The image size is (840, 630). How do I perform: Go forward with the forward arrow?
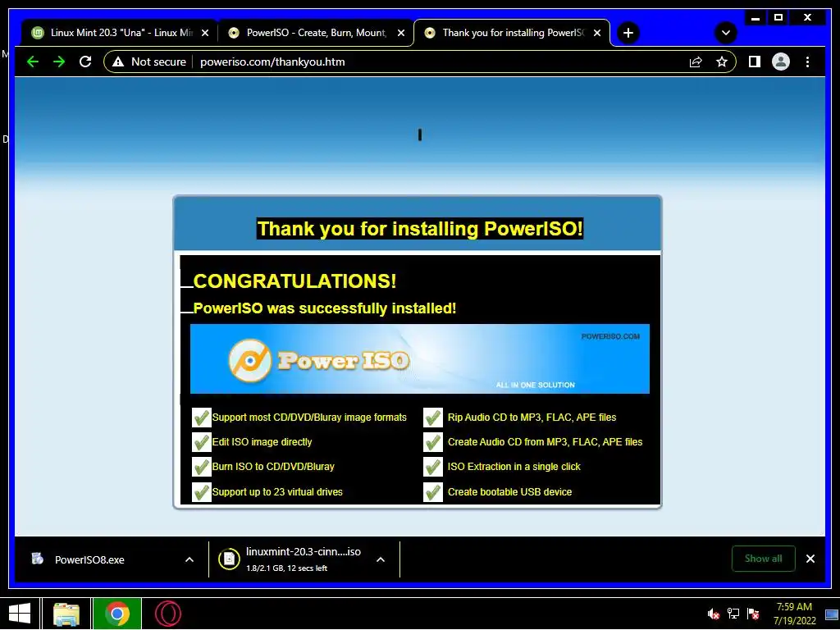[x=59, y=62]
